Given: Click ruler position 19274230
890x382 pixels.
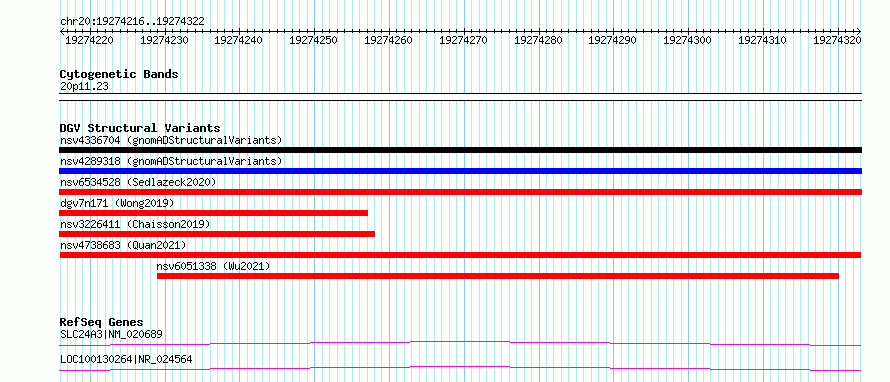Looking at the screenshot, I should [164, 40].
